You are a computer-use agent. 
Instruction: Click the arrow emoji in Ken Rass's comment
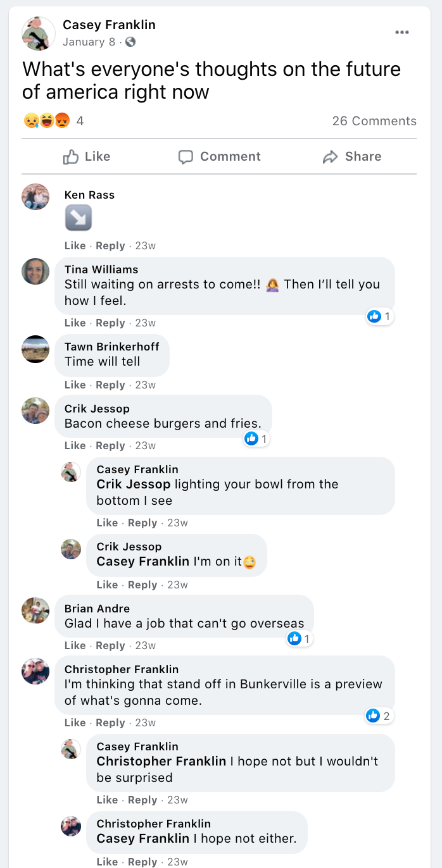click(x=79, y=219)
